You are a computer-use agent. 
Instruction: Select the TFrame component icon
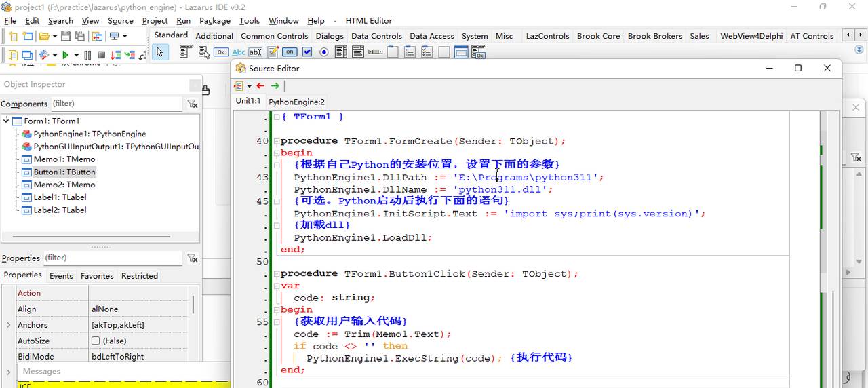pos(461,52)
